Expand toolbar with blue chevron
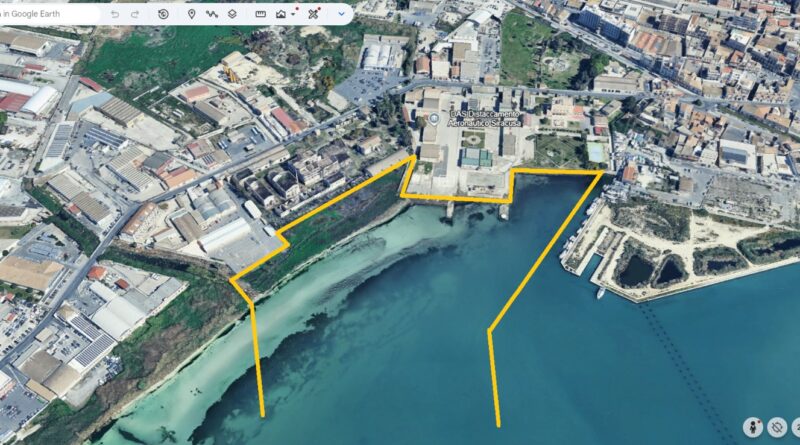800x445 pixels. 341,14
